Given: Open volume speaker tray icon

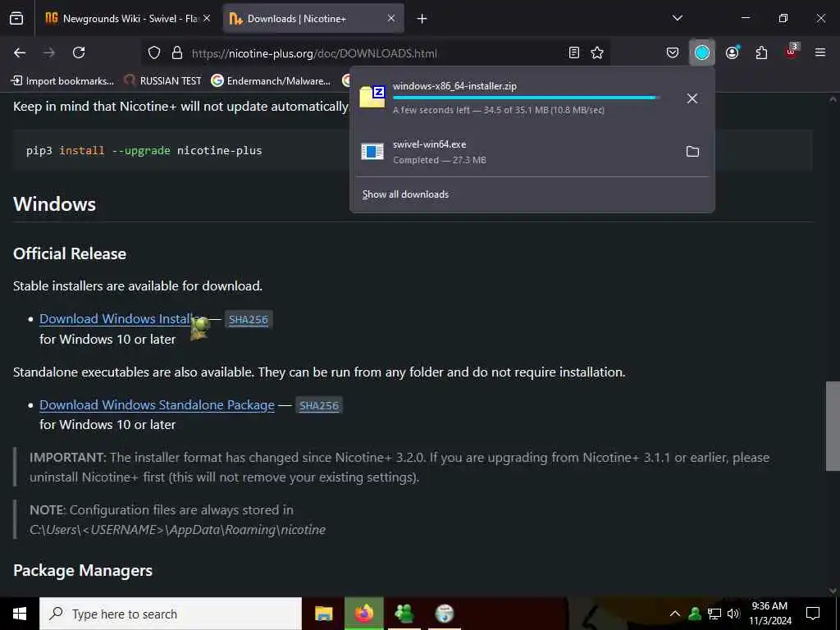Looking at the screenshot, I should click(733, 614).
